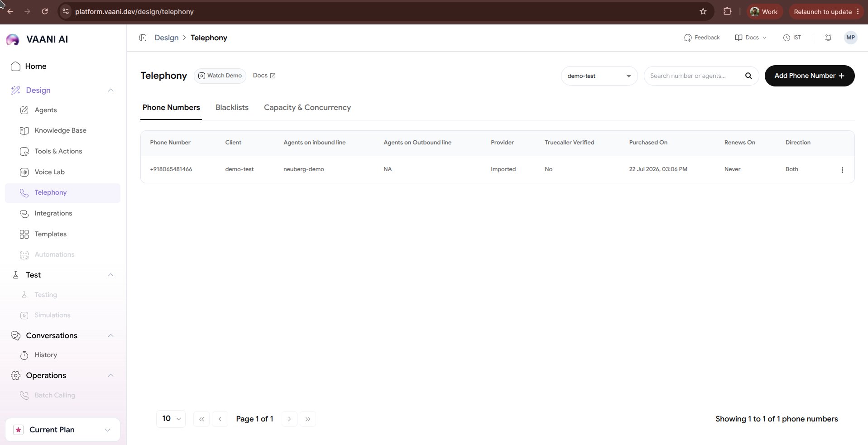The width and height of the screenshot is (868, 445).
Task: Open Agents in the sidebar
Action: pos(46,110)
